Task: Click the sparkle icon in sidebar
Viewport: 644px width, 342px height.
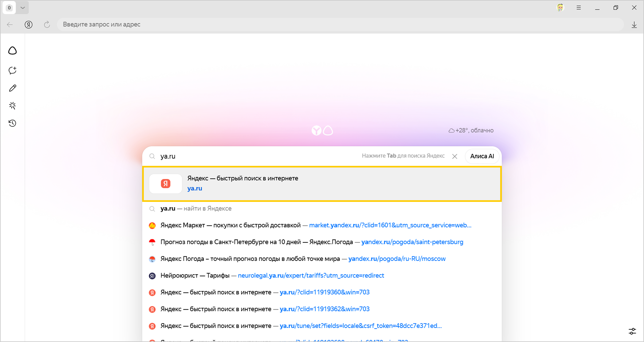Action: 12,106
